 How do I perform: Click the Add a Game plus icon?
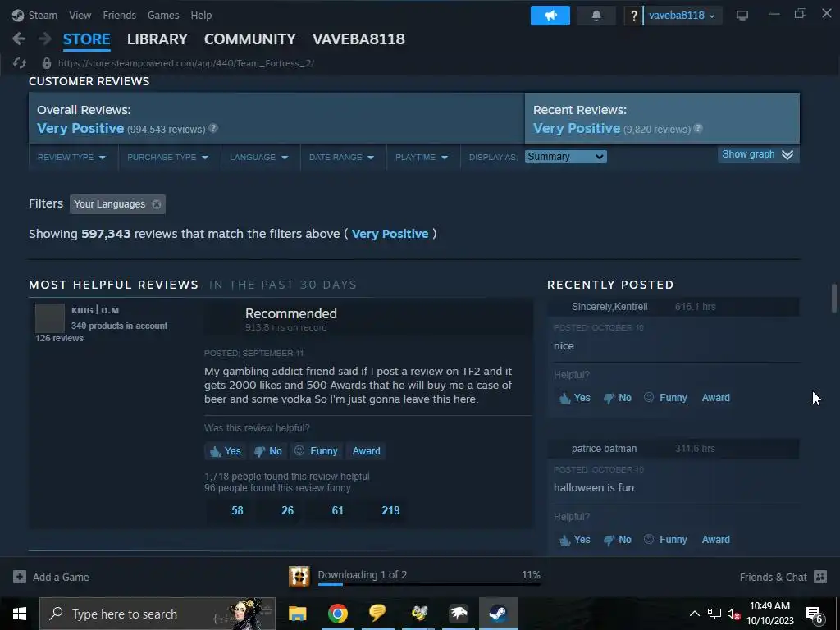click(x=20, y=577)
